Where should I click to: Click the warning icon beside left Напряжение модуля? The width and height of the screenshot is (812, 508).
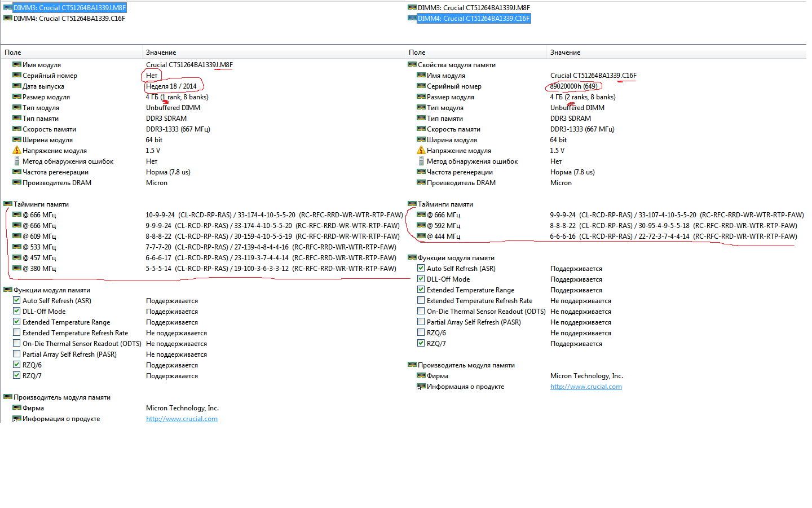pos(17,151)
